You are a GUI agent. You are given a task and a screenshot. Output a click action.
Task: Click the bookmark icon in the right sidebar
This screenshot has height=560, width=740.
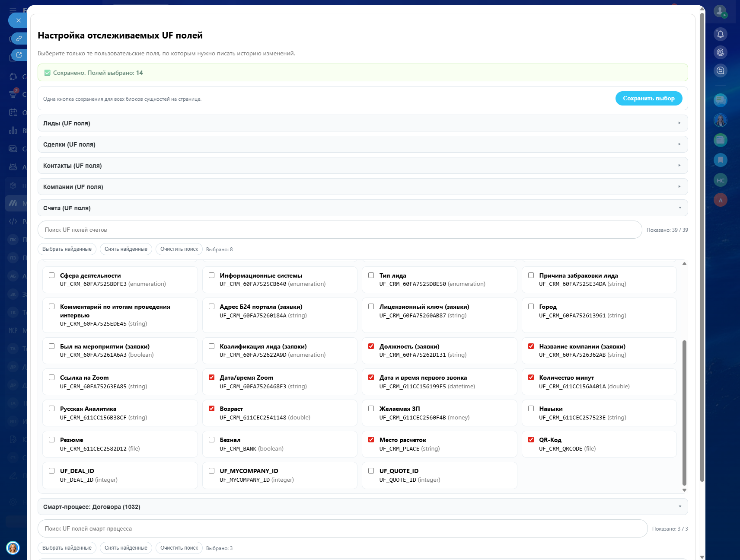pos(720,160)
